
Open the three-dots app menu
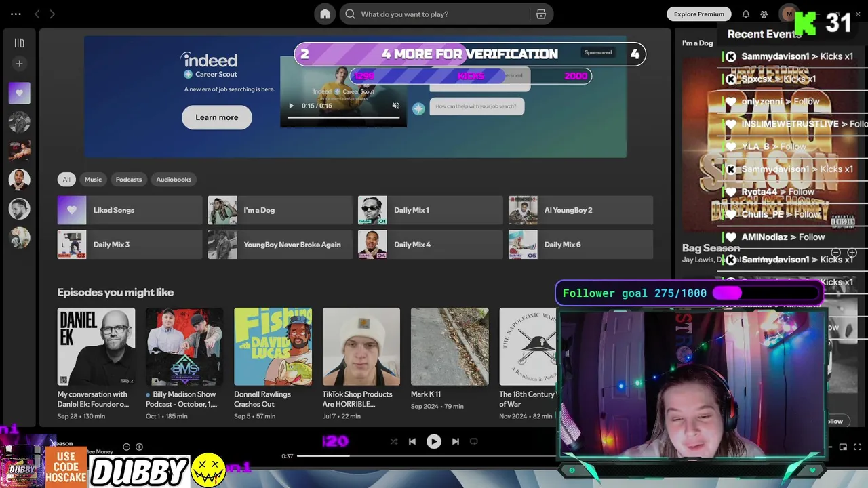tap(16, 14)
